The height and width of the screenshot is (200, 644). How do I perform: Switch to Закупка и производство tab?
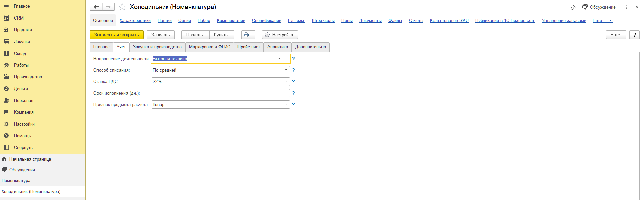point(157,47)
